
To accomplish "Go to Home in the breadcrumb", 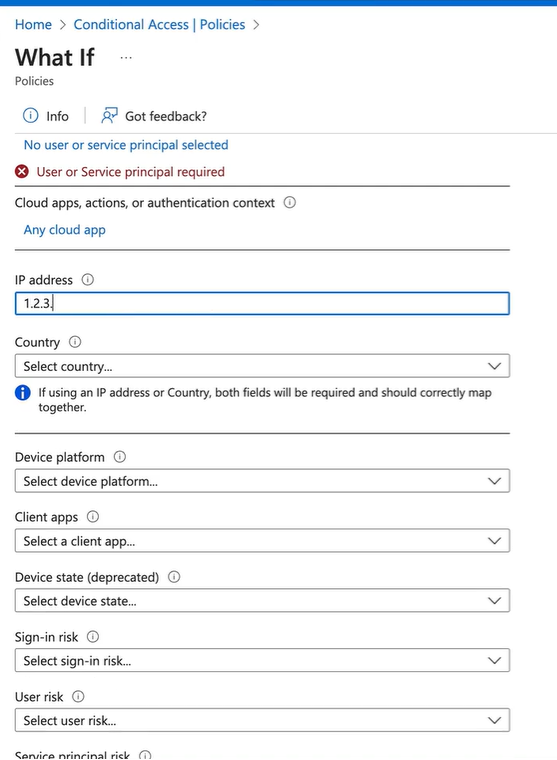I will pyautogui.click(x=33, y=25).
